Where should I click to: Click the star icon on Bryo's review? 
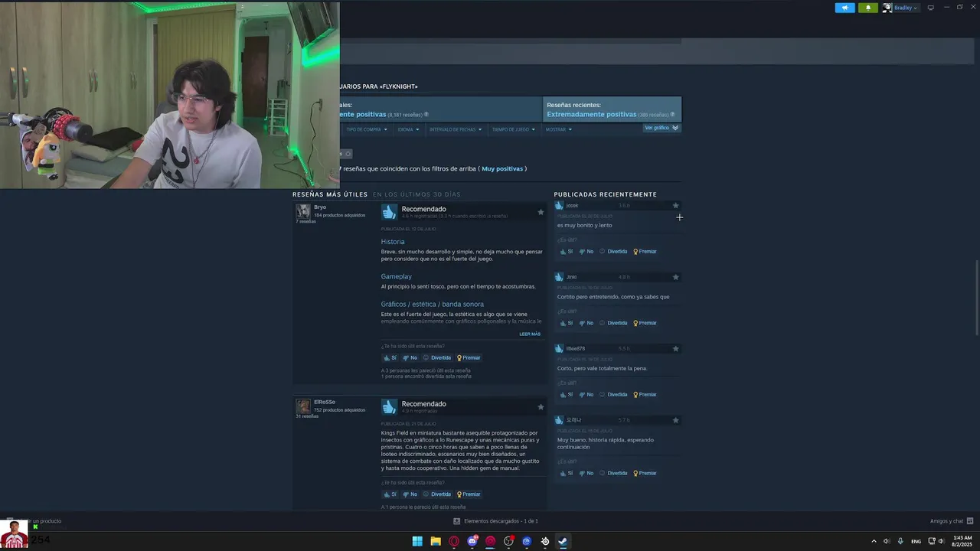coord(541,212)
